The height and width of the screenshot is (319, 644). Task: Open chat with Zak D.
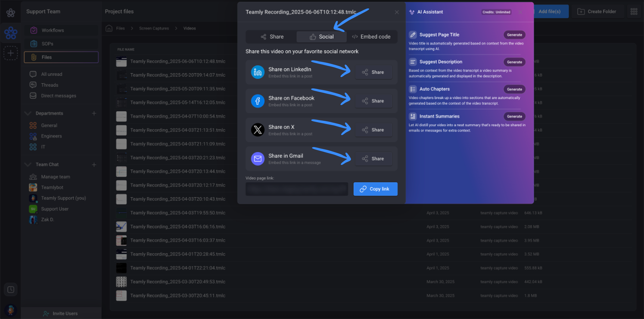47,220
